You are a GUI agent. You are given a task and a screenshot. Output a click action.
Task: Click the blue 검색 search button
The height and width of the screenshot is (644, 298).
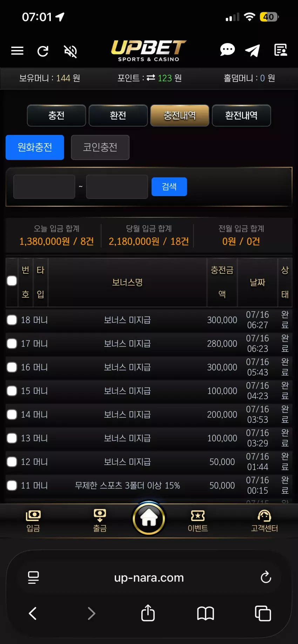click(169, 187)
